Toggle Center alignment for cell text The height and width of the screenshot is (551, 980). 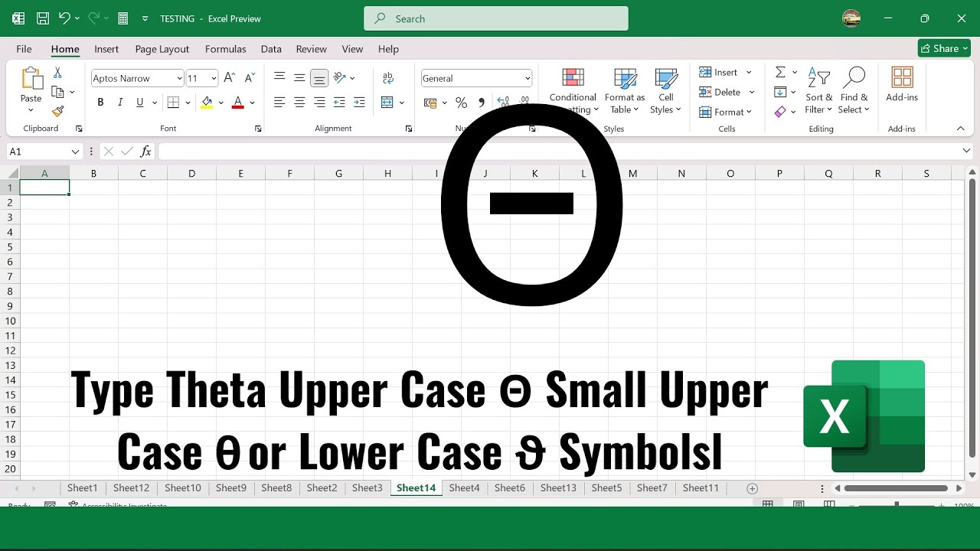tap(299, 103)
